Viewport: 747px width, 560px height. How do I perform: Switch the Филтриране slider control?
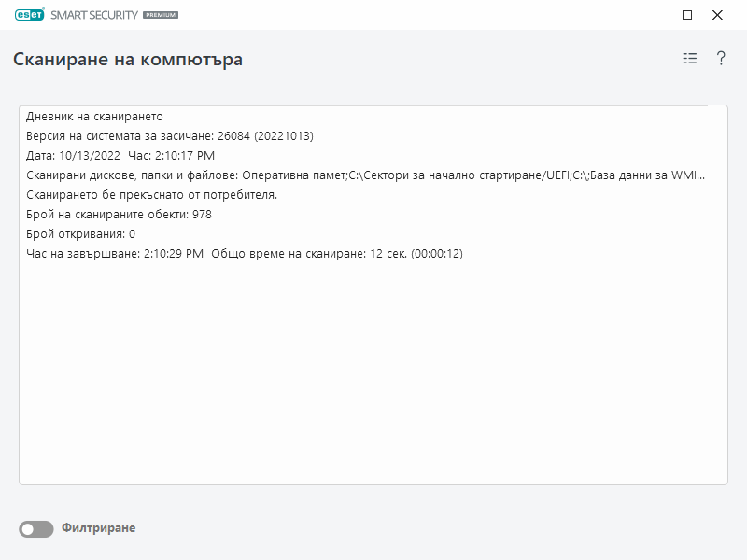(35, 527)
